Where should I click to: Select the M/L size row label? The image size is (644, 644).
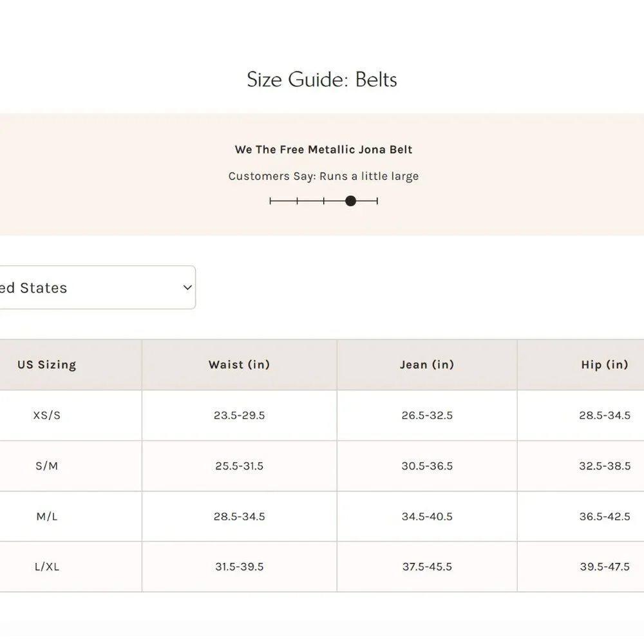[x=47, y=516]
